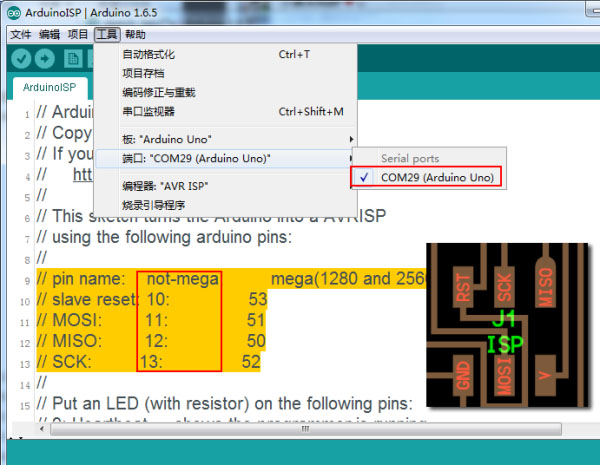
Task: Choose 烧录引导程序 menu entry
Action: 226,205
